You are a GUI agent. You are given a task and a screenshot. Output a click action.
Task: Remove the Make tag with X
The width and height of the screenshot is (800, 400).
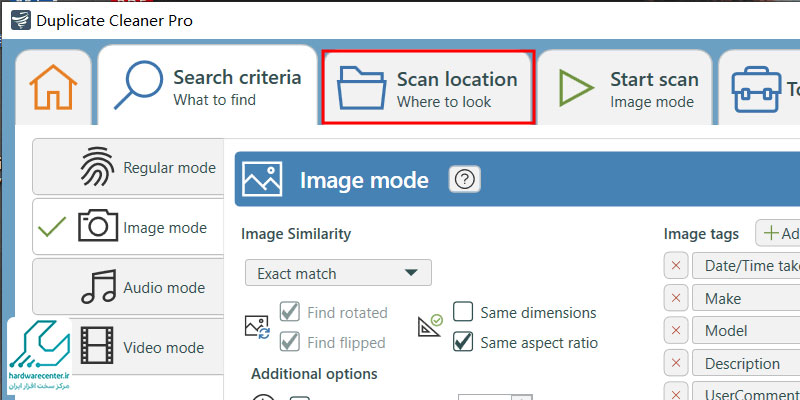676,298
